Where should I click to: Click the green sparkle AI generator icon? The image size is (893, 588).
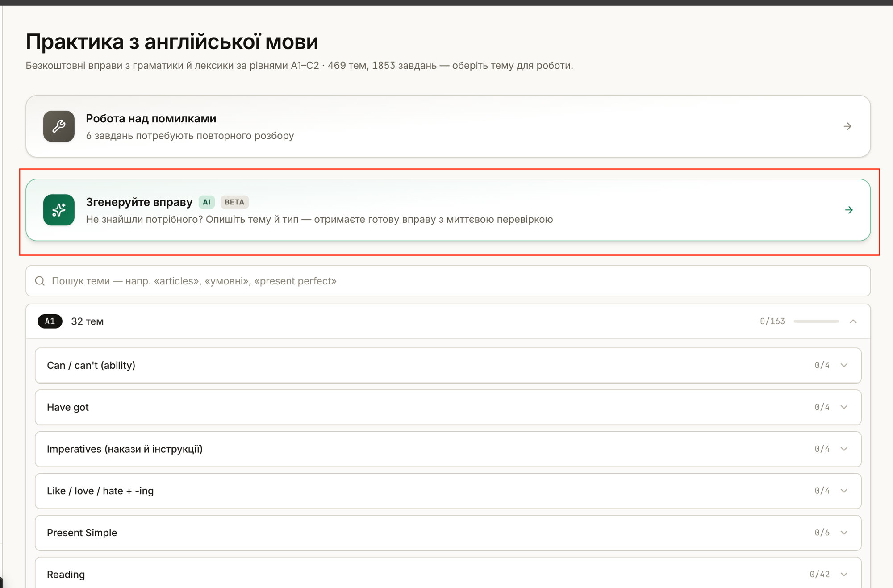pyautogui.click(x=59, y=210)
